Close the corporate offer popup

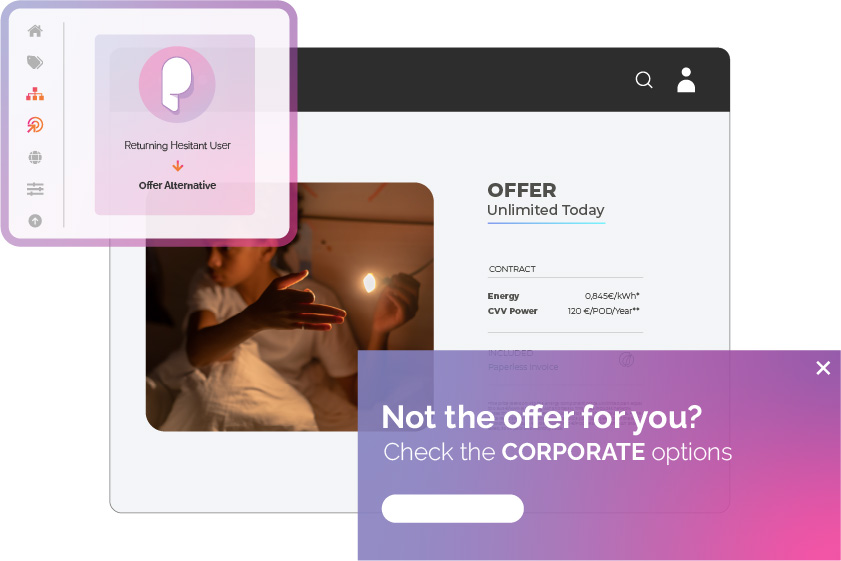pyautogui.click(x=823, y=368)
